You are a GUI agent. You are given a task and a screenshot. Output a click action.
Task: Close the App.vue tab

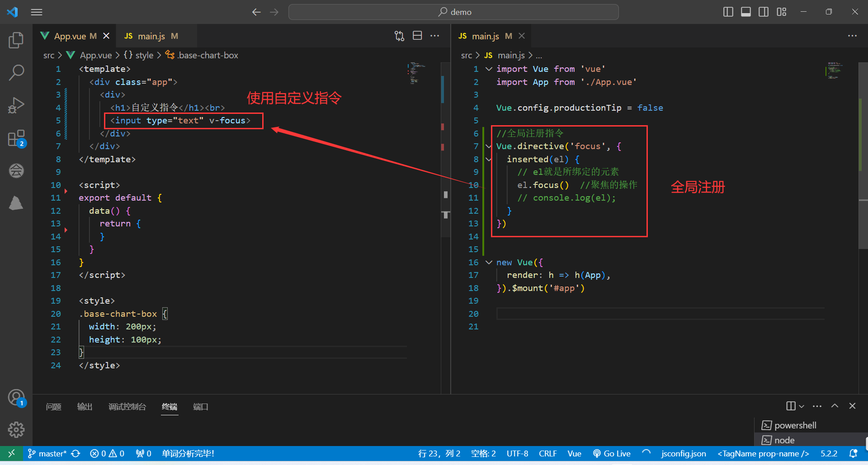point(106,36)
